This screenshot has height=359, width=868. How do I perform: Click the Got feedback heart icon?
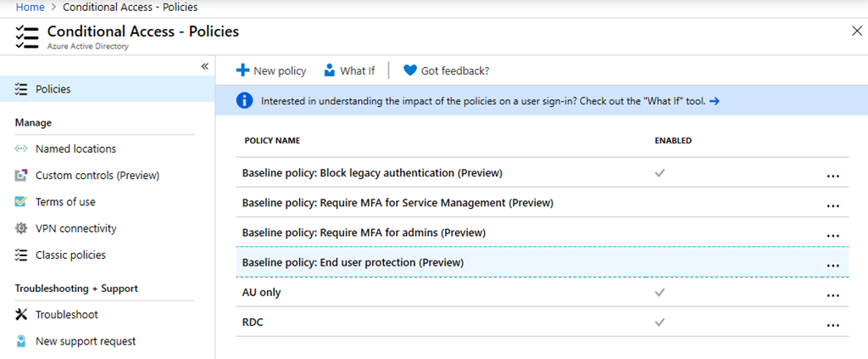tap(410, 70)
